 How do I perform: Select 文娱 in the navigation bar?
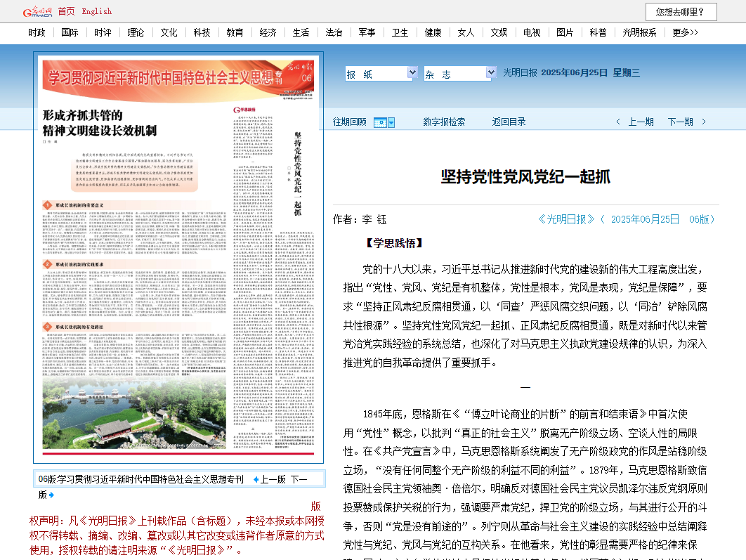(499, 32)
